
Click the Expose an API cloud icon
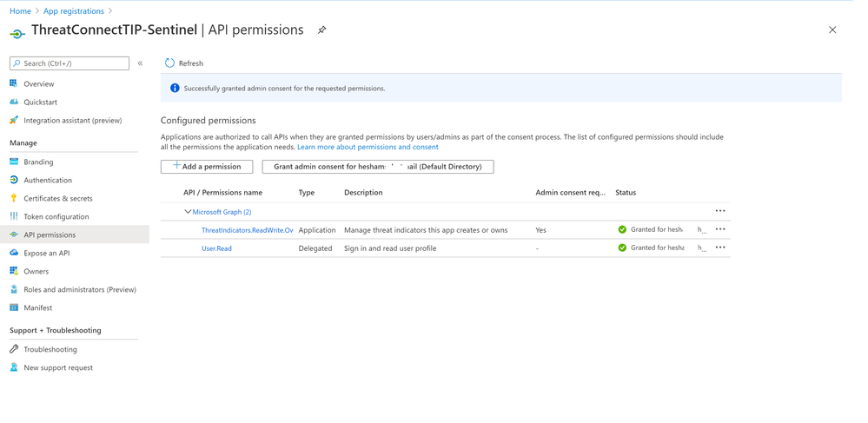point(14,253)
